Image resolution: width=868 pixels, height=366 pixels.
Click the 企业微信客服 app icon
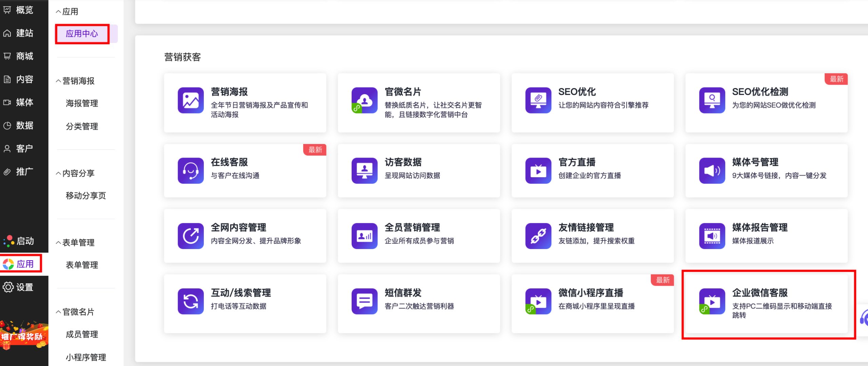712,301
